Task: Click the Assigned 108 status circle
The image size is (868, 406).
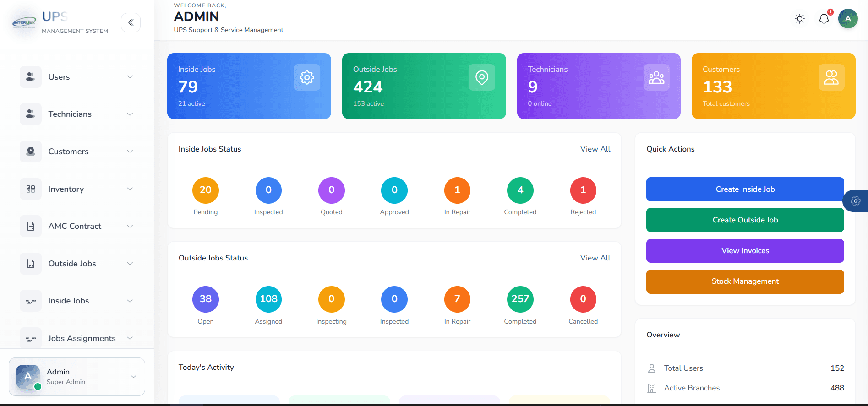Action: point(268,299)
